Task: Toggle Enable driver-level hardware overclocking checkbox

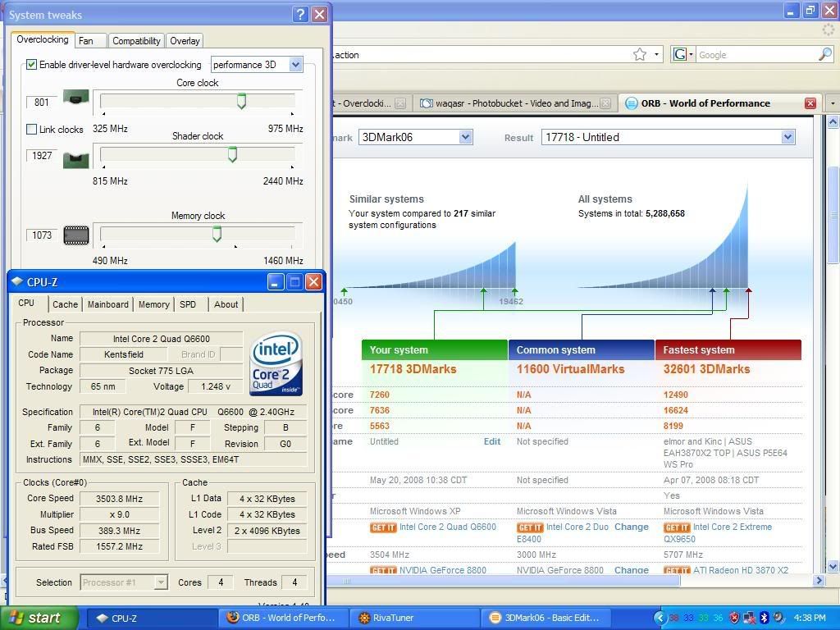Action: tap(32, 65)
